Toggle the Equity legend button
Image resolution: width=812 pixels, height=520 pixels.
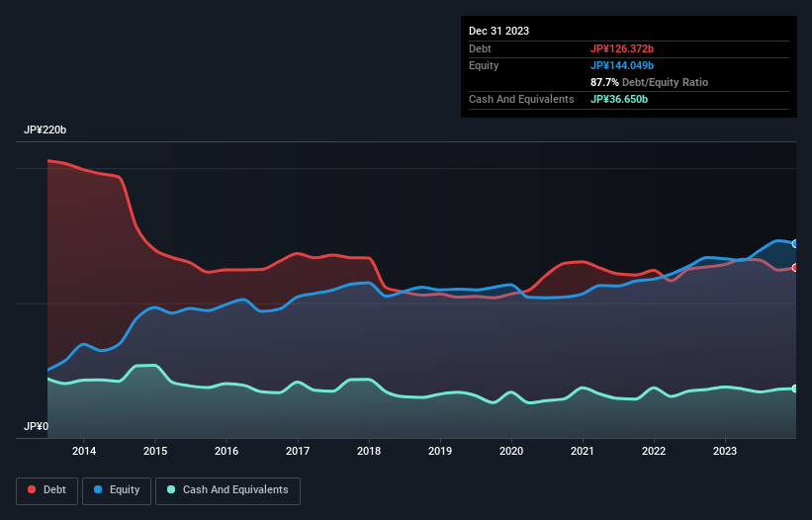click(x=117, y=490)
